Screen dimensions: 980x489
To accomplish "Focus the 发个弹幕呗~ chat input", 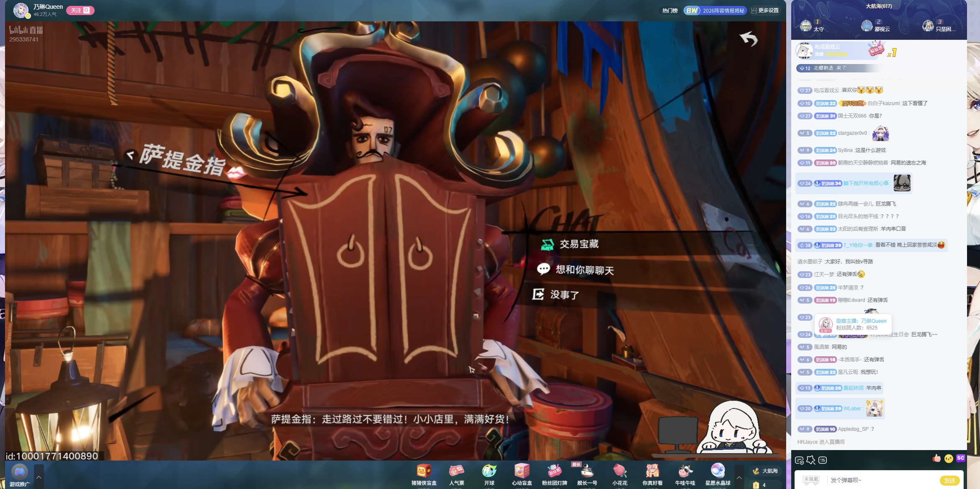I will [x=881, y=480].
